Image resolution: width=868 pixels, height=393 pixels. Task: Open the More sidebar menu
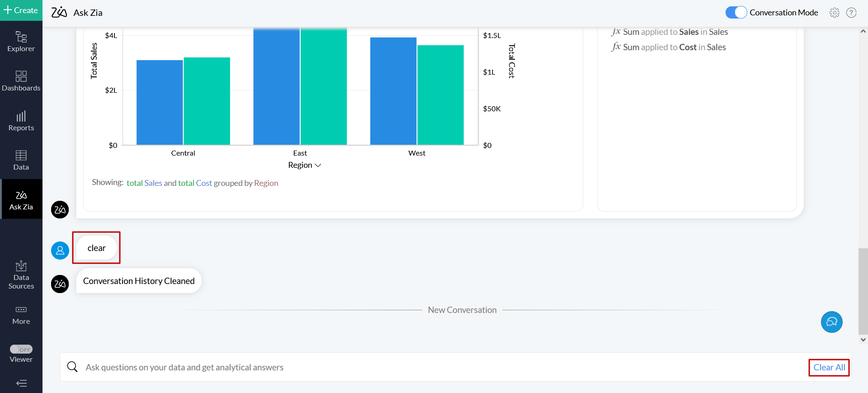pyautogui.click(x=21, y=315)
